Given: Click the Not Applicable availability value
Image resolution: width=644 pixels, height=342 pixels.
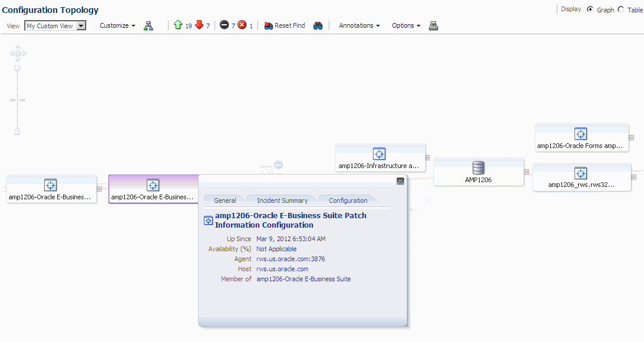Looking at the screenshot, I should tap(276, 249).
